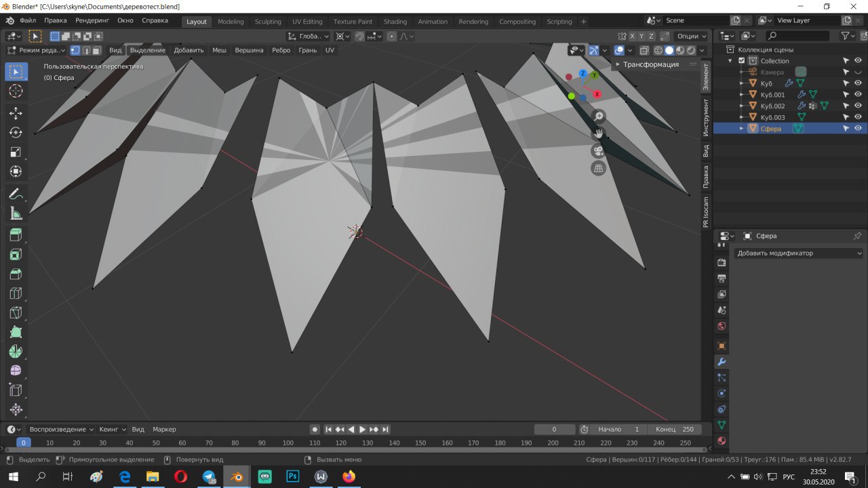This screenshot has width=868, height=488.
Task: Click the current frame number field
Action: click(x=554, y=429)
